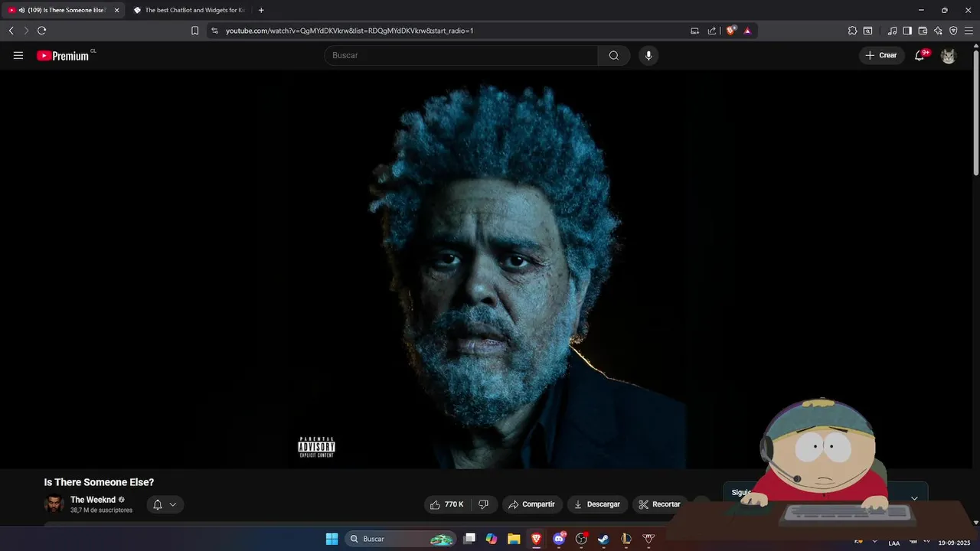Toggle the browser sidebar panel

[x=907, y=31]
